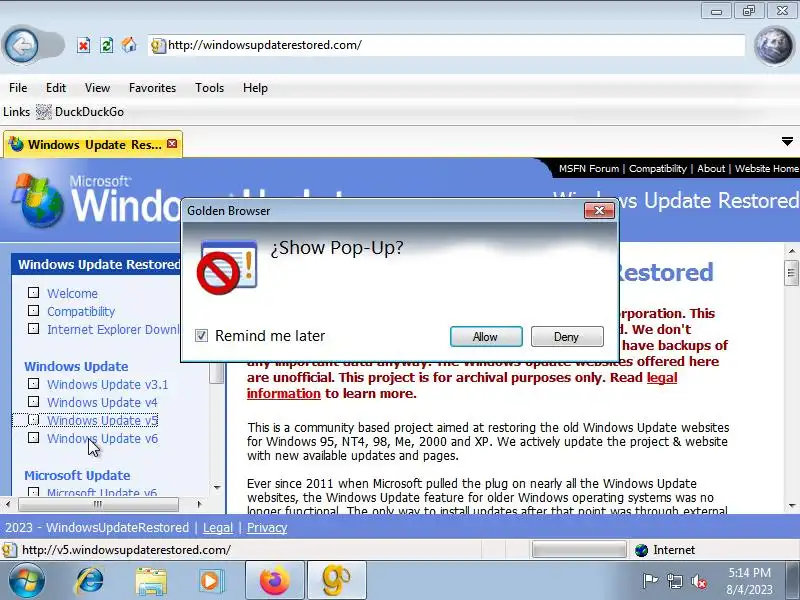
Task: Open the Website Home link
Action: (x=766, y=169)
